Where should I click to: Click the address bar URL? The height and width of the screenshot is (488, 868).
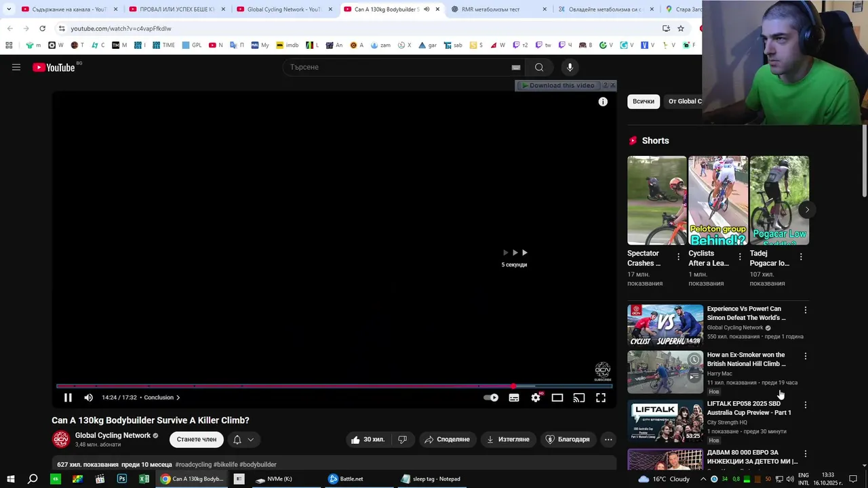point(121,28)
